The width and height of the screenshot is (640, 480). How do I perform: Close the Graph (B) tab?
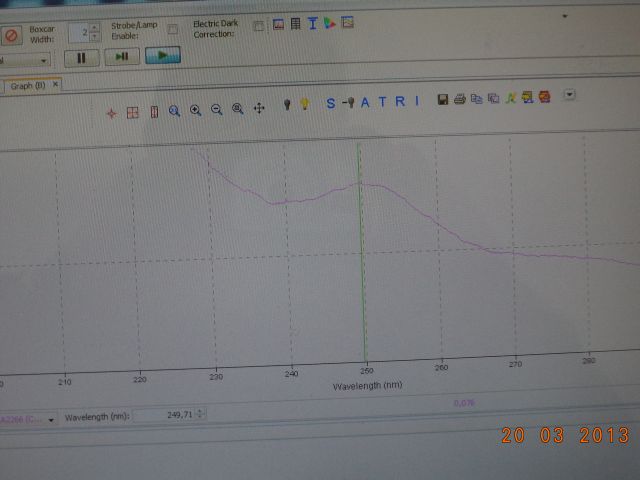55,84
